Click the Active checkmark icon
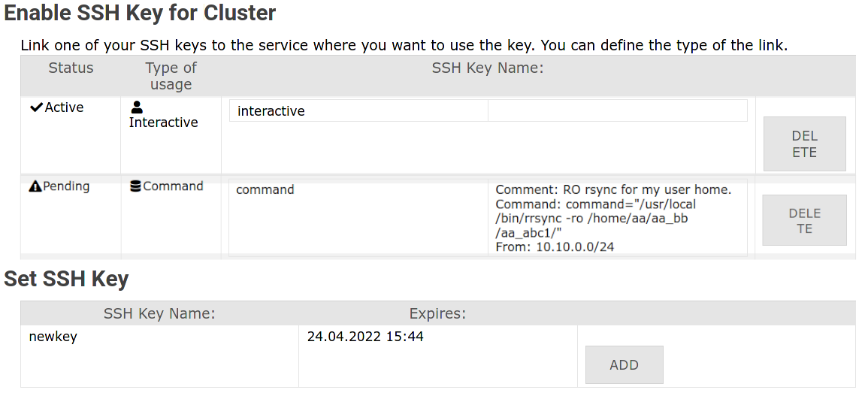 pyautogui.click(x=36, y=107)
